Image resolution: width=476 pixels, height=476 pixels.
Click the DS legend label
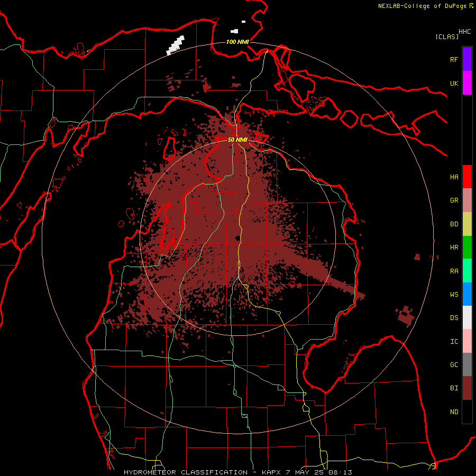coord(454,318)
